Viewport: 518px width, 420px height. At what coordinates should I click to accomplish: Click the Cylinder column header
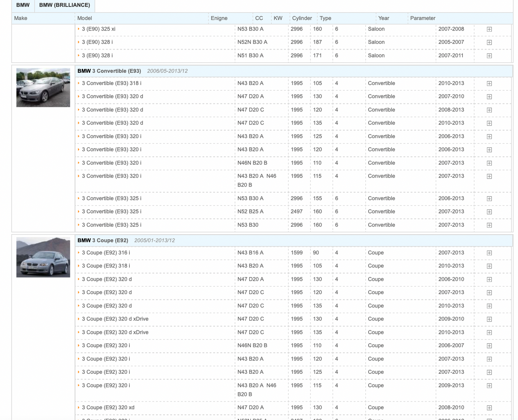(x=302, y=18)
